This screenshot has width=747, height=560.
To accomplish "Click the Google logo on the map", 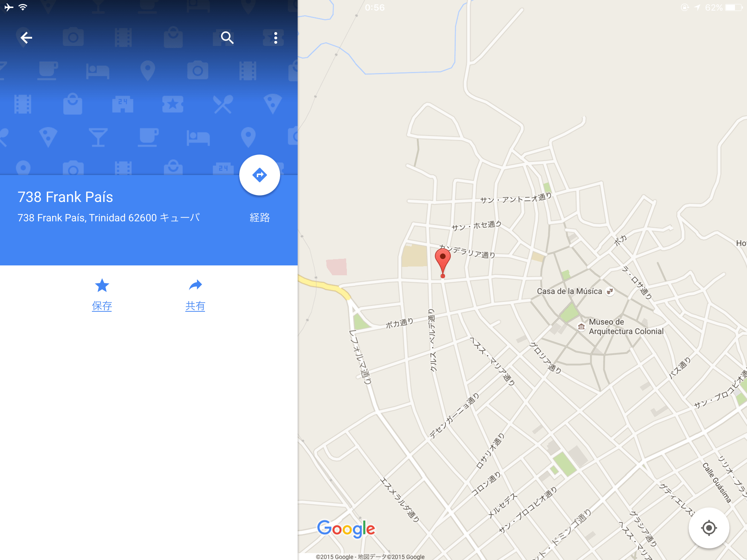I will point(346,529).
